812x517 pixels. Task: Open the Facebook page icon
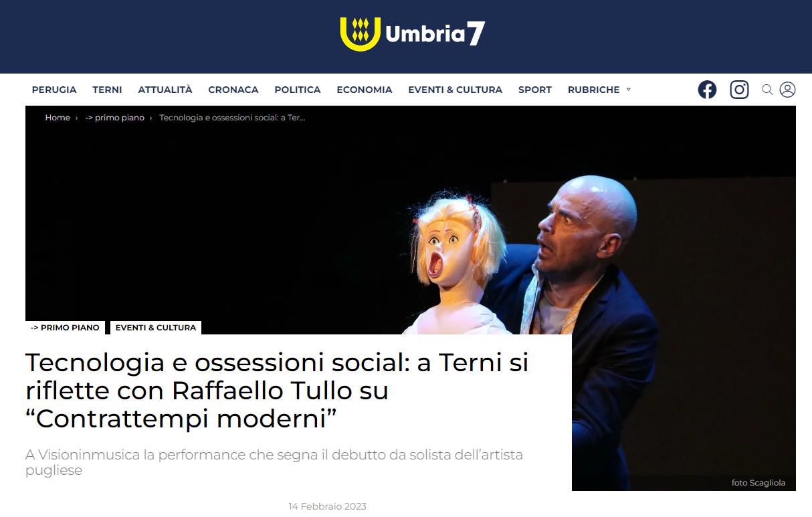coord(707,90)
